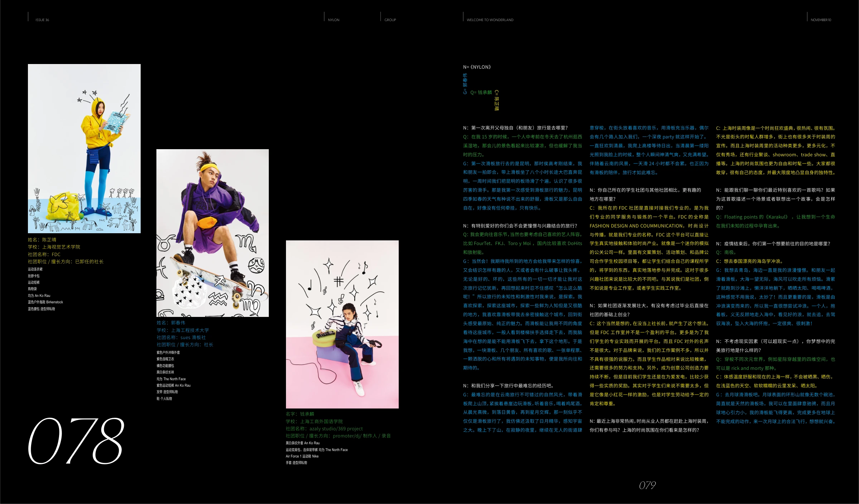Click line 'FASHION DESIGN AND COUMMUNICATION'
The width and height of the screenshot is (859, 504).
pos(636,226)
